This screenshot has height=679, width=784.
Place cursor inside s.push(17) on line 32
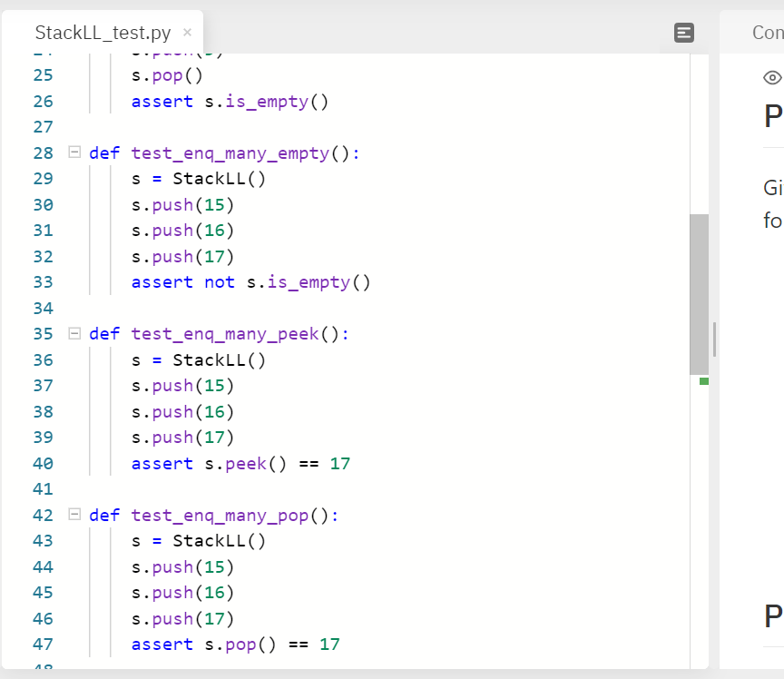pyautogui.click(x=181, y=256)
